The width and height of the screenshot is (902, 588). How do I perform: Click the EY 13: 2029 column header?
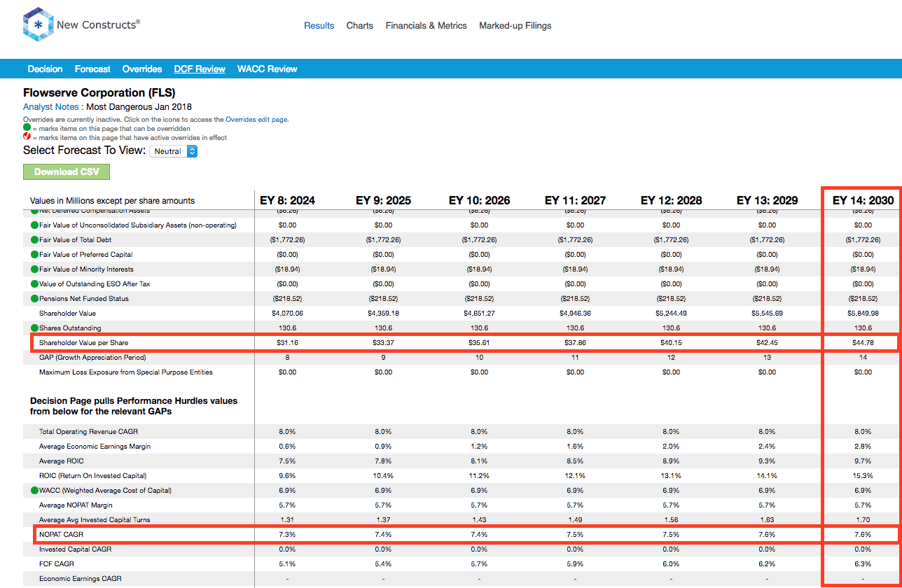pyautogui.click(x=767, y=201)
